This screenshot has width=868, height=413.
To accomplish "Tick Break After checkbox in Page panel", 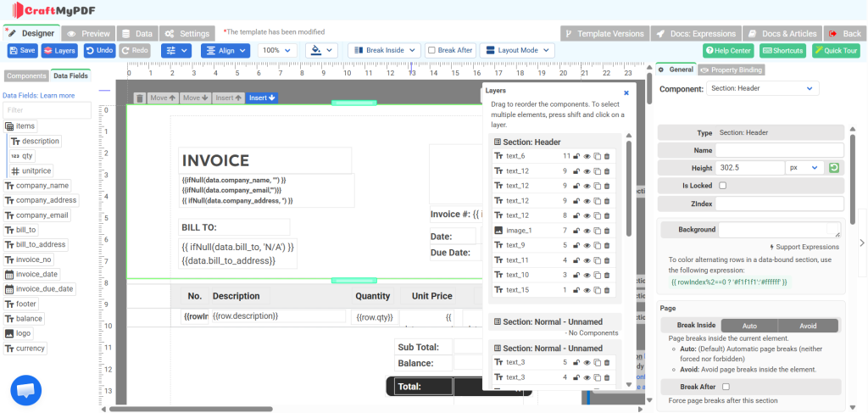I will tap(726, 387).
